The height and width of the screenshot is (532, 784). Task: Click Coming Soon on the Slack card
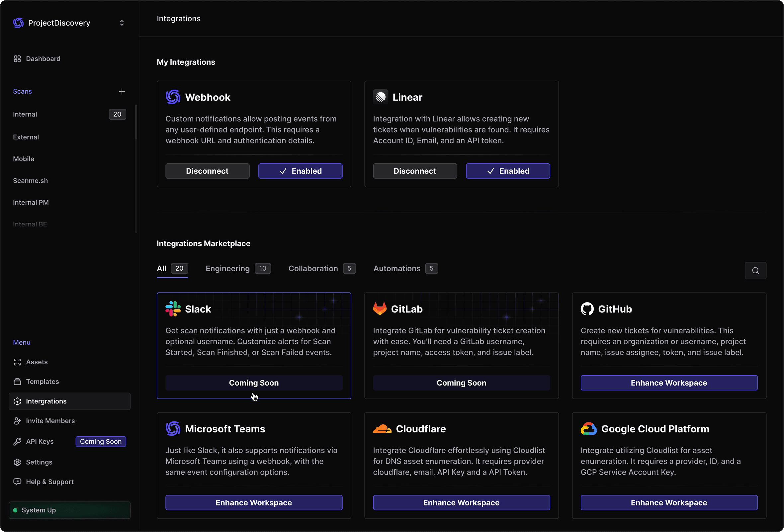tap(254, 383)
